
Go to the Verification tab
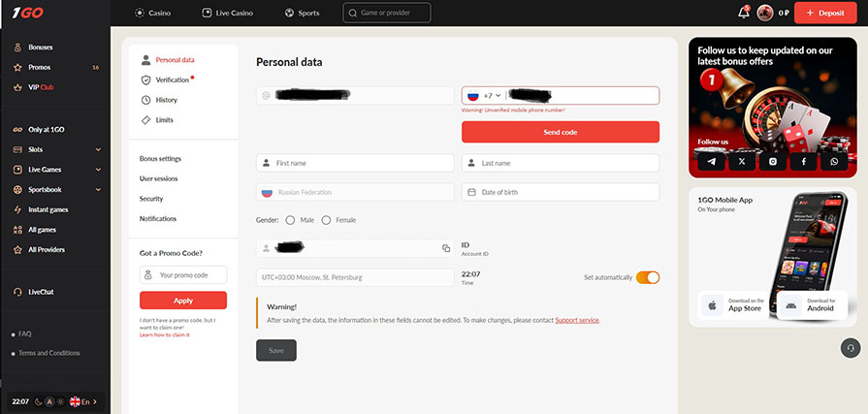pos(172,80)
